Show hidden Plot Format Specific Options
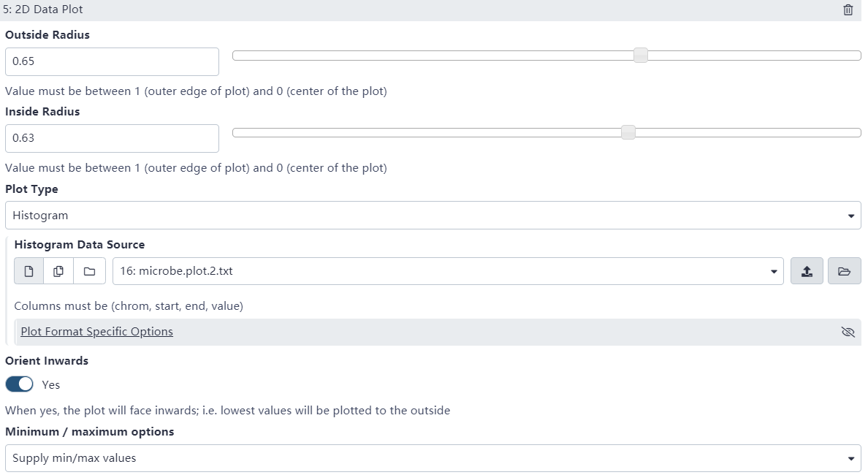The width and height of the screenshot is (868, 475). click(x=848, y=332)
